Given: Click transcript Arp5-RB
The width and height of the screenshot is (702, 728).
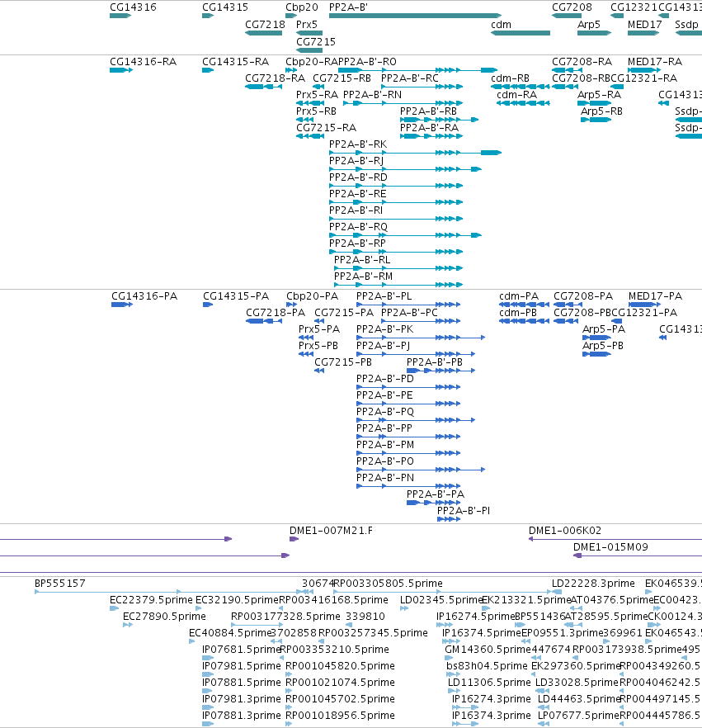Looking at the screenshot, I should click(602, 111).
